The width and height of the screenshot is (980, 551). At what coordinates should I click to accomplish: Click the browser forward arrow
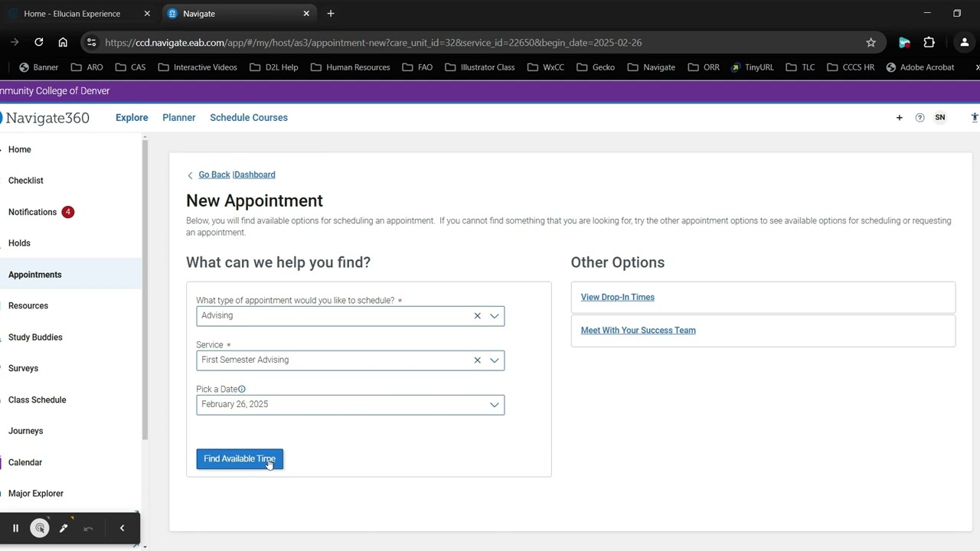coord(15,43)
